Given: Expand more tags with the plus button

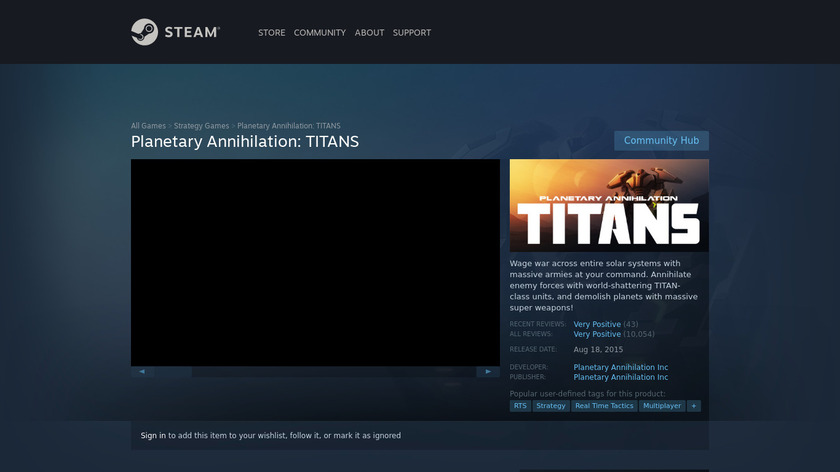Looking at the screenshot, I should pyautogui.click(x=694, y=406).
